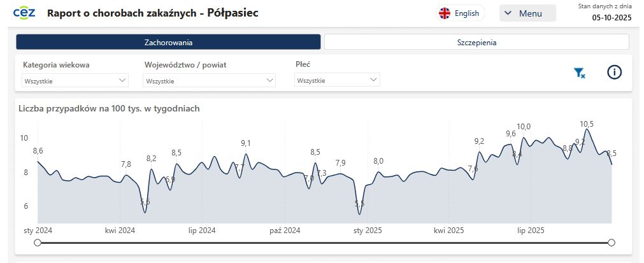Click the Kategoria wiekowa dropdown arrow

pos(122,81)
